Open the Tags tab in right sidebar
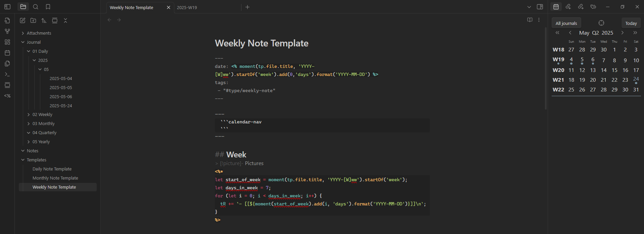The width and height of the screenshot is (644, 234). point(593,7)
